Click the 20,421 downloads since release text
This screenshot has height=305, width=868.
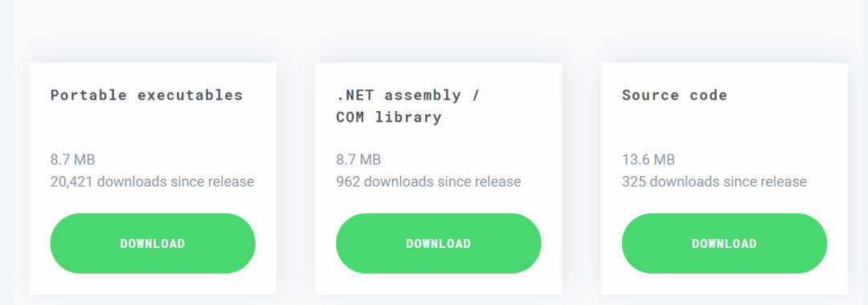point(152,182)
